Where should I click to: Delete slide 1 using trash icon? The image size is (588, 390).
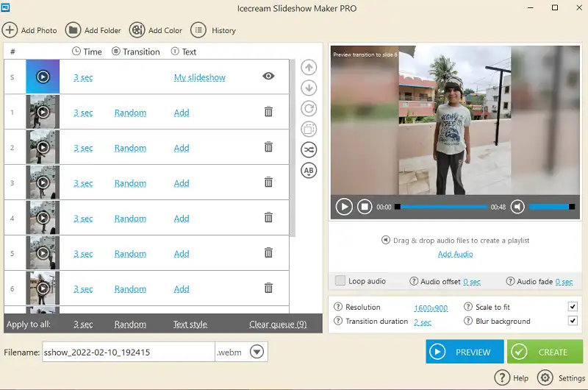[268, 112]
